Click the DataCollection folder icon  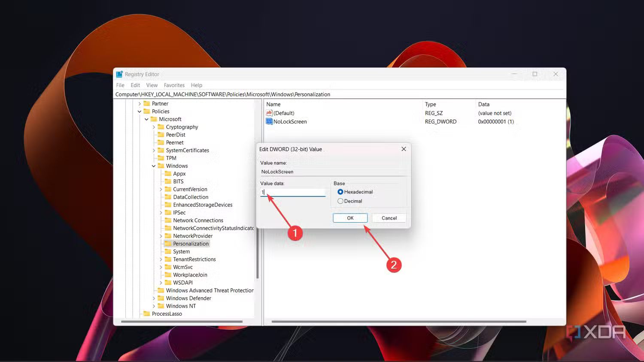click(168, 197)
